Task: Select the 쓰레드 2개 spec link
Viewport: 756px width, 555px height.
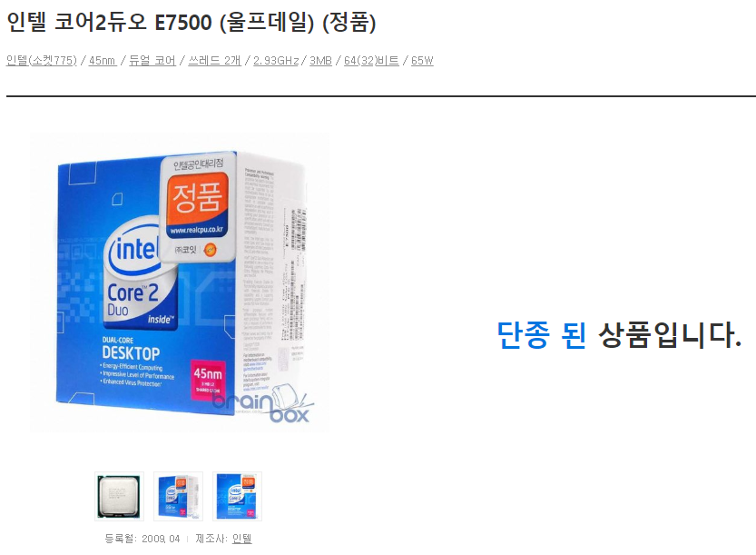Action: pos(214,61)
